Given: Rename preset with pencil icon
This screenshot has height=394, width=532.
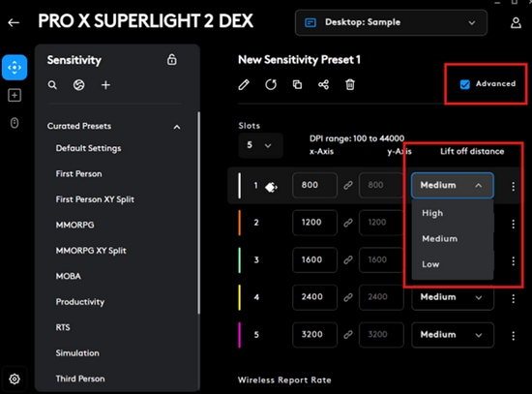Looking at the screenshot, I should 244,84.
